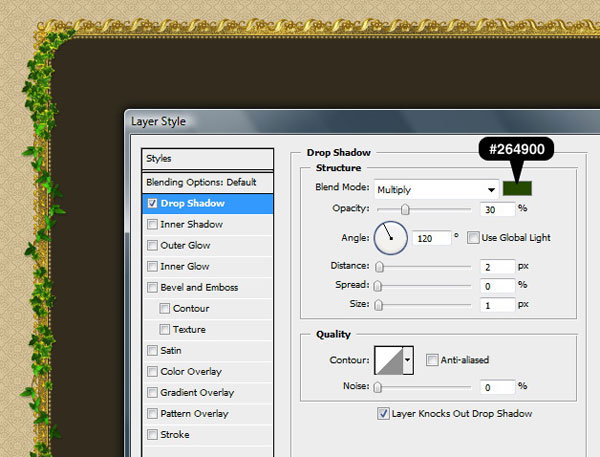Select the Inner Shadow style row
Image resolution: width=600 pixels, height=457 pixels.
tap(208, 224)
